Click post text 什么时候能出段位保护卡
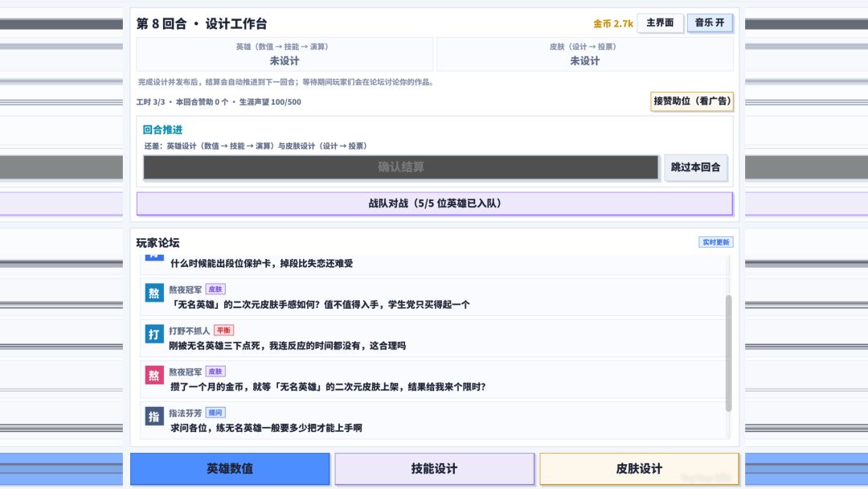 (x=261, y=264)
